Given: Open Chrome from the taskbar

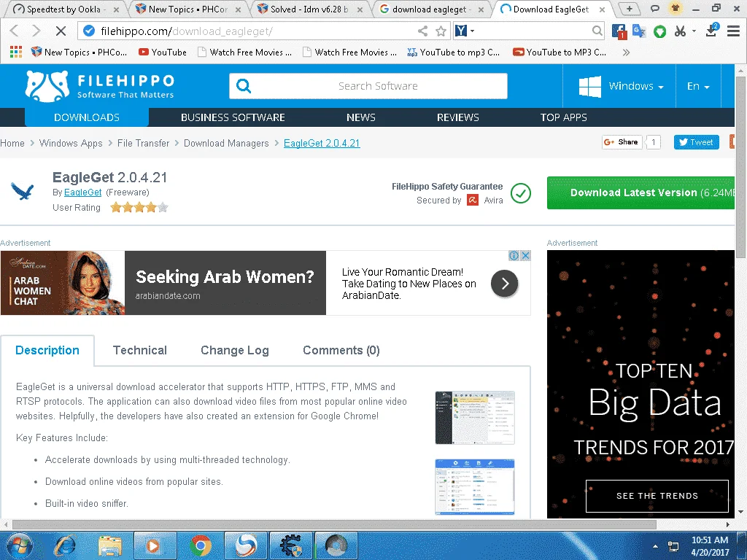Looking at the screenshot, I should click(201, 545).
